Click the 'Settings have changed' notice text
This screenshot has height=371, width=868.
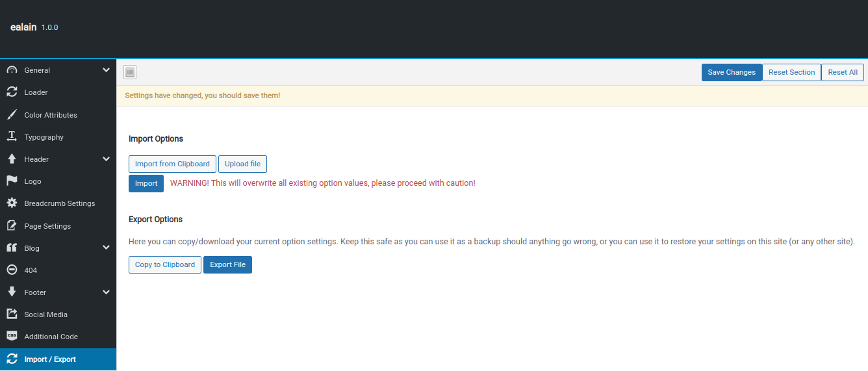(x=203, y=96)
